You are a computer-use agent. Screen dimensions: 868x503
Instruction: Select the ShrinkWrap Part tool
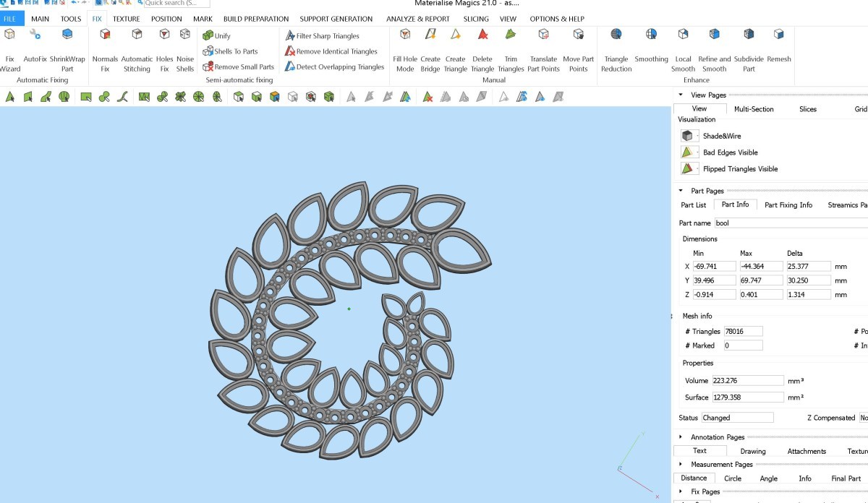pos(67,49)
